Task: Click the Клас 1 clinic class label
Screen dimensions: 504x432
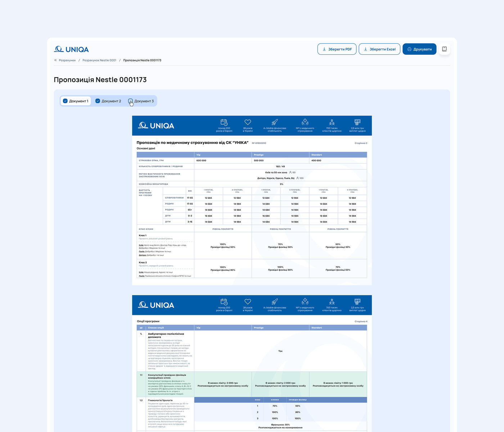Action: tap(143, 235)
